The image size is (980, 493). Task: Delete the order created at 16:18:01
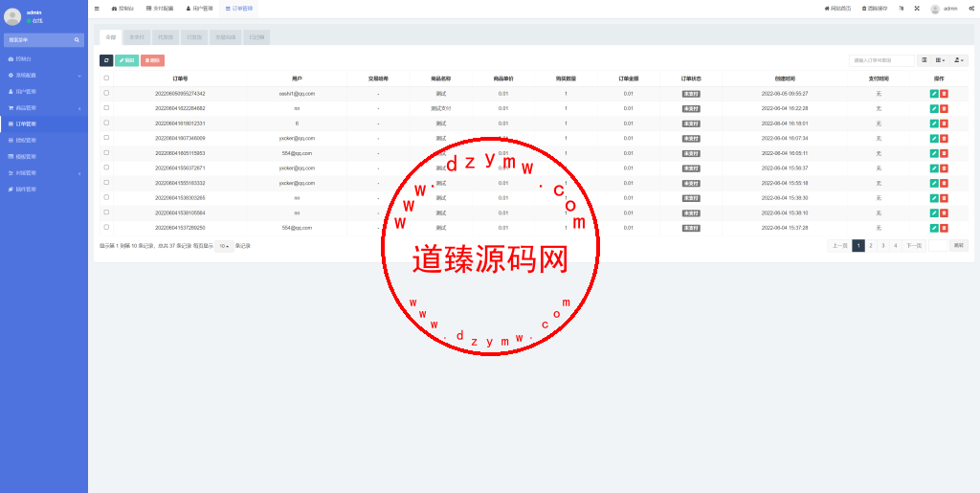[944, 123]
